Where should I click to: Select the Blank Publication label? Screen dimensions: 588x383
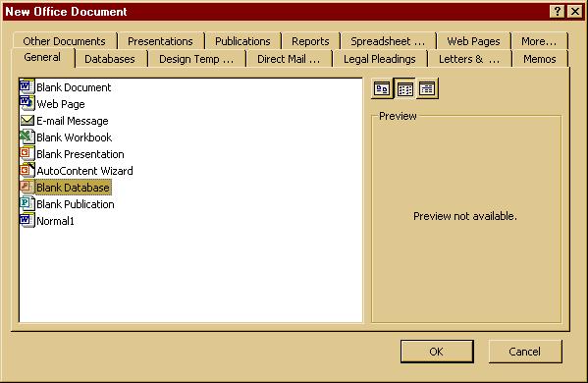pyautogui.click(x=76, y=204)
